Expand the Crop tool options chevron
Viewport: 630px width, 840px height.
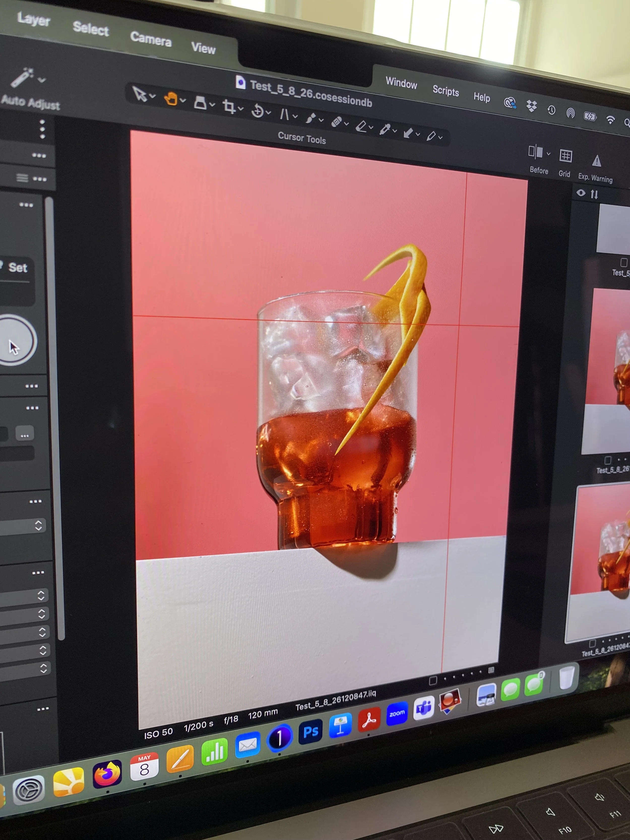[x=240, y=109]
